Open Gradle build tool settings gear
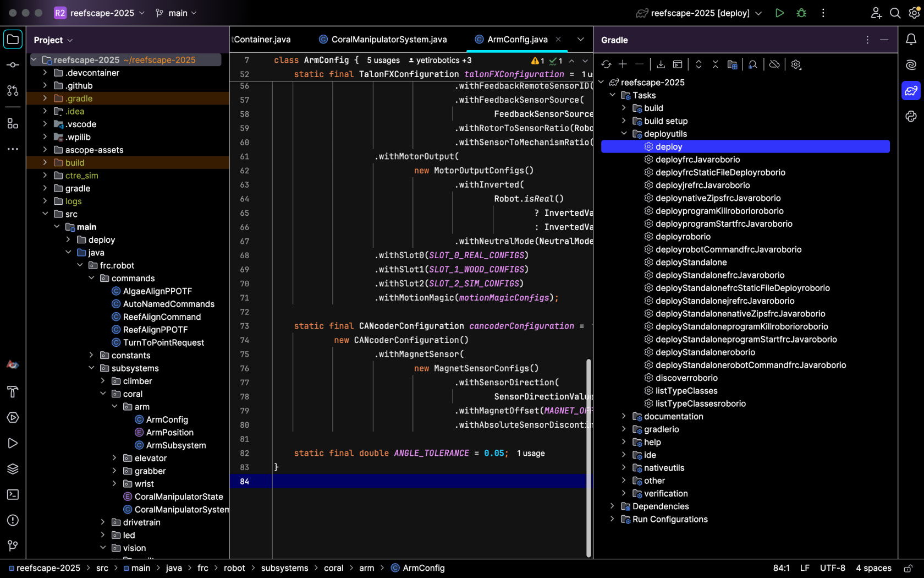This screenshot has height=578, width=924. (796, 64)
